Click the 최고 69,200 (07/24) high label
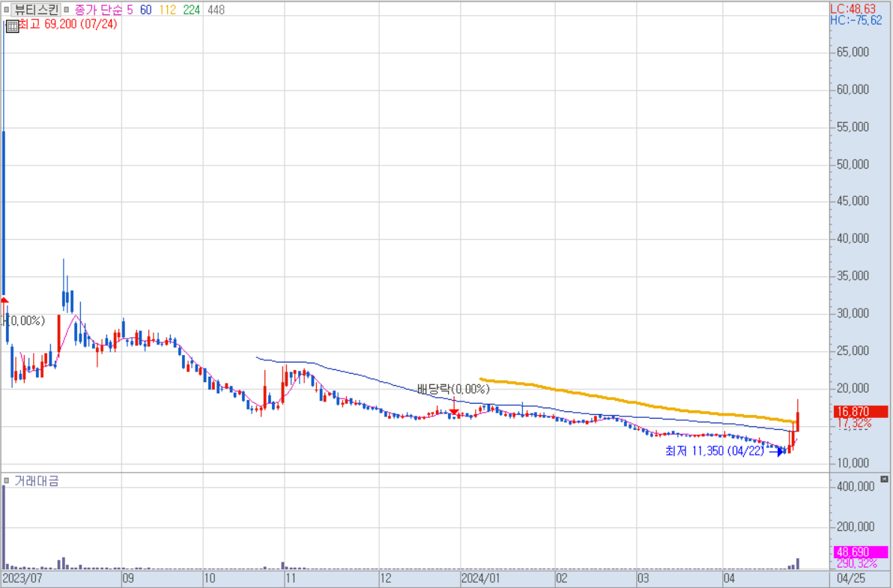The image size is (893, 588). (x=68, y=25)
